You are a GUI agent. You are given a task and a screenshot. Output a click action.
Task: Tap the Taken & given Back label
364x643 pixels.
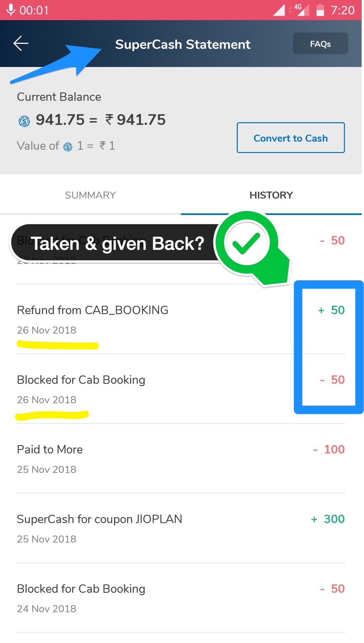tap(117, 243)
